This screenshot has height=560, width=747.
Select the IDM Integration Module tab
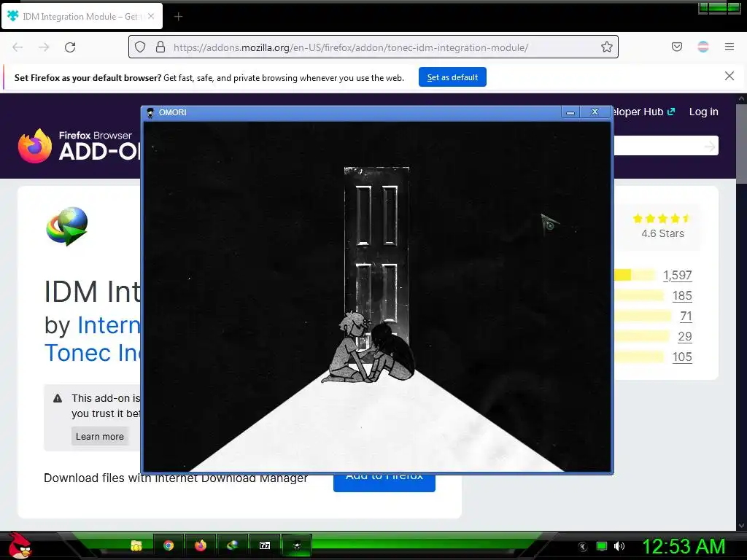coord(82,16)
